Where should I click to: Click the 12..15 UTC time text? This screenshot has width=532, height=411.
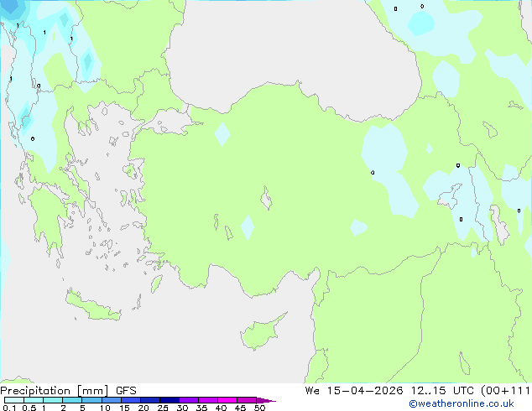pos(443,390)
